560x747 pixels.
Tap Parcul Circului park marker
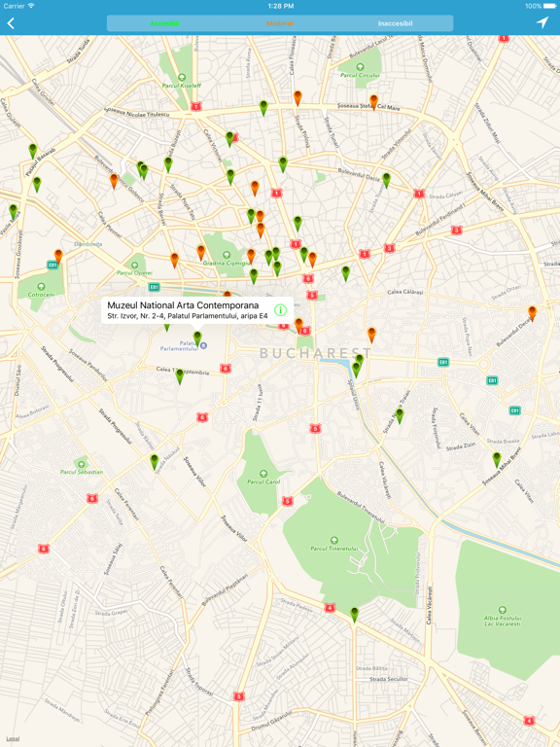(x=360, y=67)
